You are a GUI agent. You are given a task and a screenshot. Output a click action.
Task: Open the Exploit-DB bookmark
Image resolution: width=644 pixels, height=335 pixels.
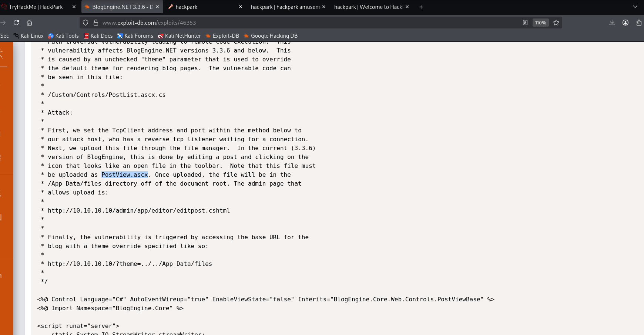pos(222,36)
